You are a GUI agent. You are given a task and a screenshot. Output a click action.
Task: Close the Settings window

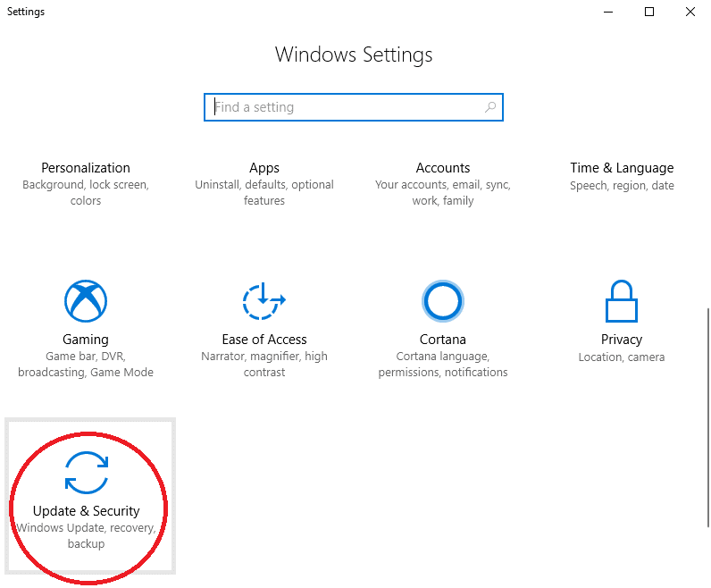click(x=690, y=12)
